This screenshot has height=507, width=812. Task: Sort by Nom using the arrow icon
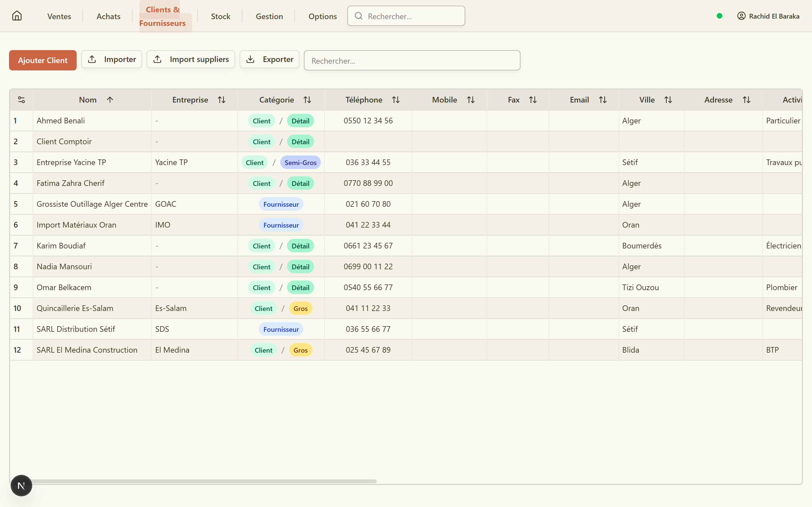pyautogui.click(x=110, y=100)
